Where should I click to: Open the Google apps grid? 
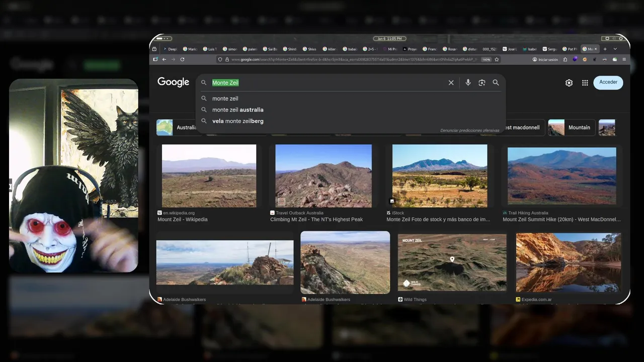tap(585, 83)
